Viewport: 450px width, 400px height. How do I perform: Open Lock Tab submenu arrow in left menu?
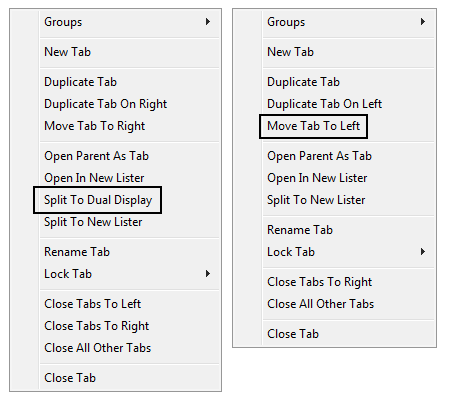click(x=208, y=274)
